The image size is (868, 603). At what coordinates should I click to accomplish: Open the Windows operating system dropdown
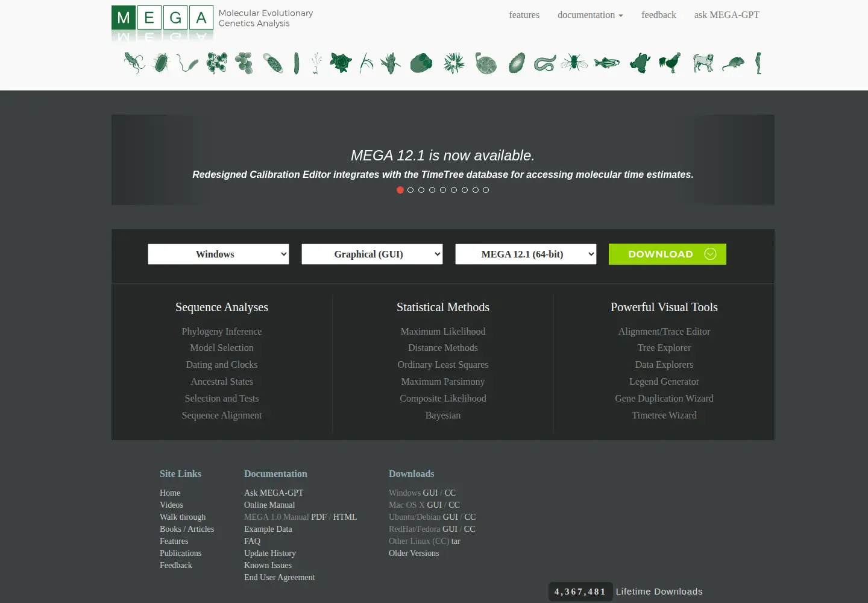218,254
